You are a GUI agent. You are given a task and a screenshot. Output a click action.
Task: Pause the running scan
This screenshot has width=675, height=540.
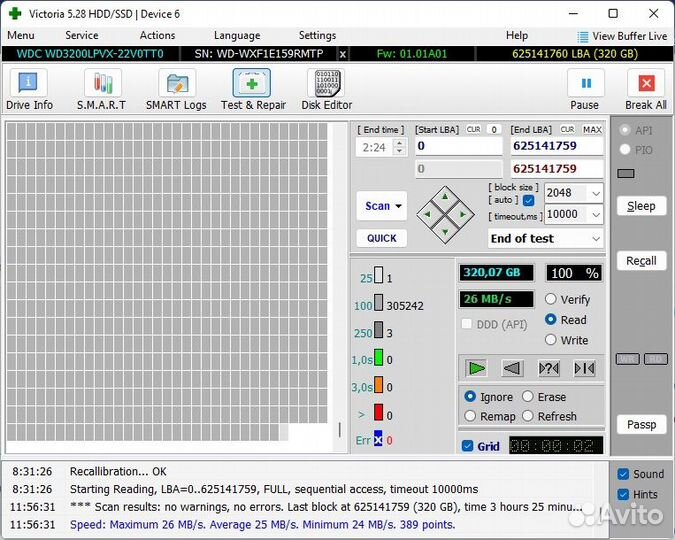[x=585, y=89]
